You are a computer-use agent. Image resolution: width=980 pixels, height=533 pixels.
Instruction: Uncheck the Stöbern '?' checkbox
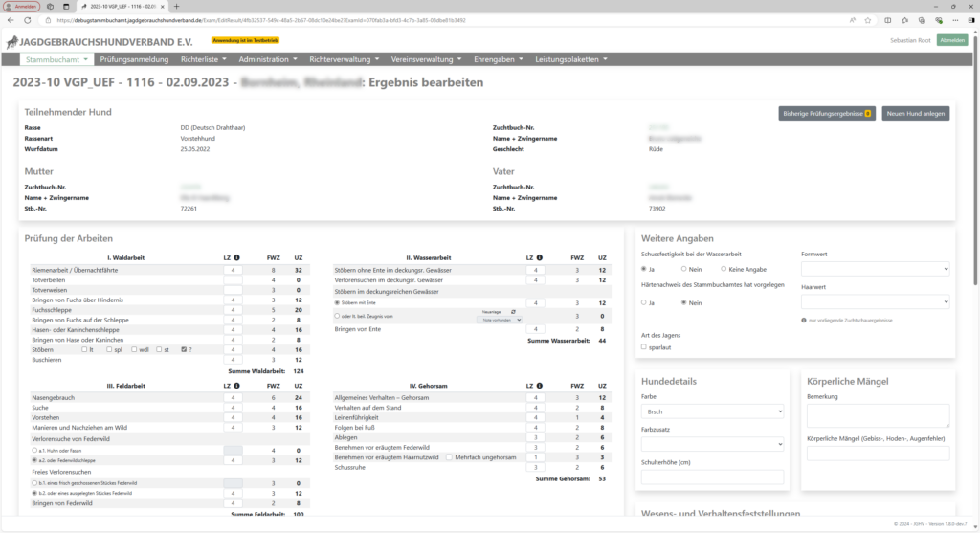tap(184, 349)
